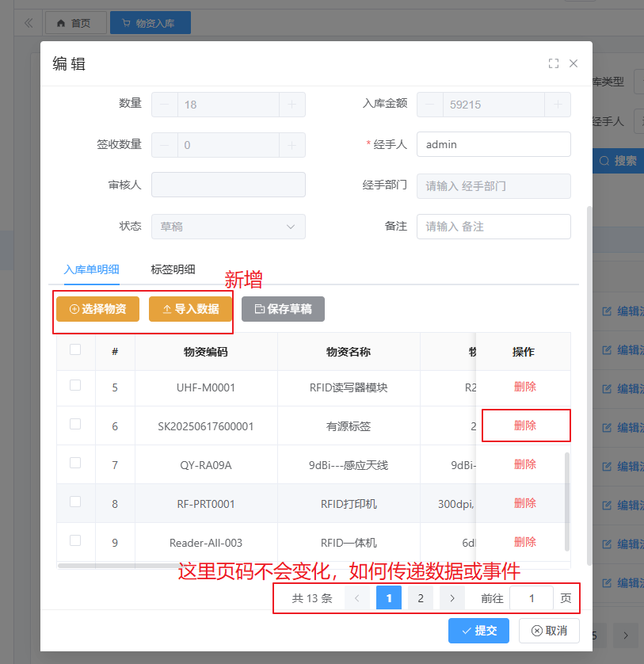Click the fullscreen icon in dialog header

(554, 64)
